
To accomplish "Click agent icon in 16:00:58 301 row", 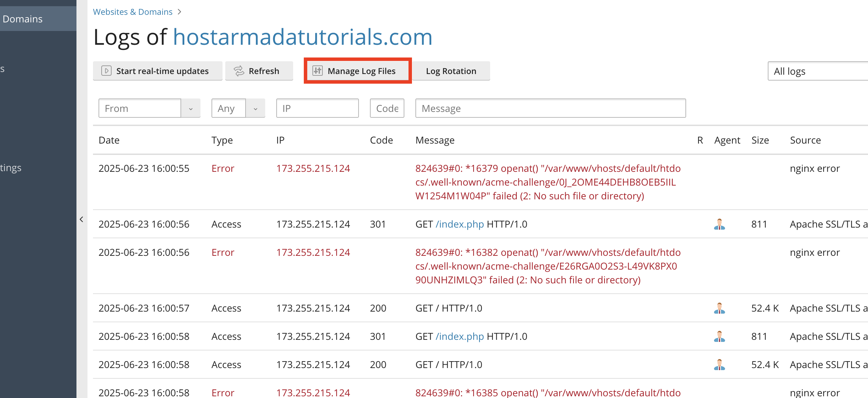I will tap(720, 336).
